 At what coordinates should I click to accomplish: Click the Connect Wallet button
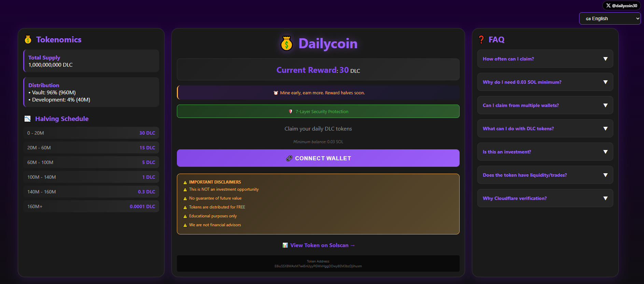318,158
